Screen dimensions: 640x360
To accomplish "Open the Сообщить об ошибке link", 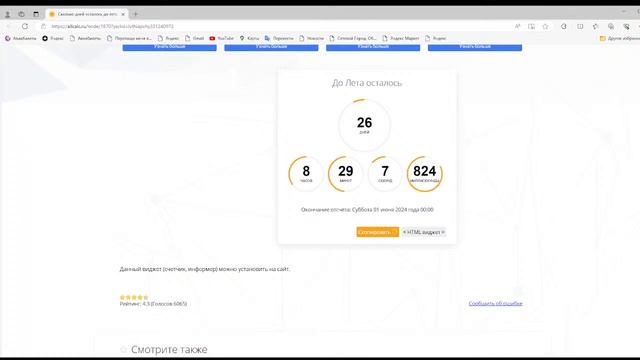I will [x=496, y=303].
